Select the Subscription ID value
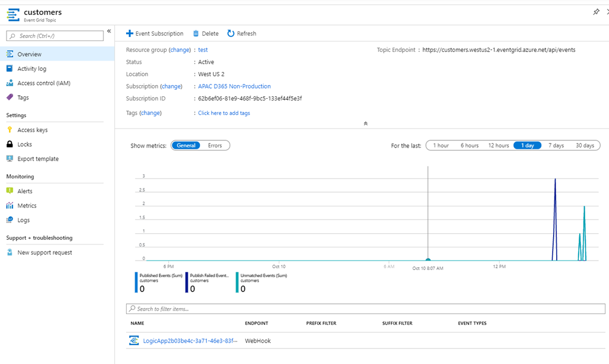 250,98
